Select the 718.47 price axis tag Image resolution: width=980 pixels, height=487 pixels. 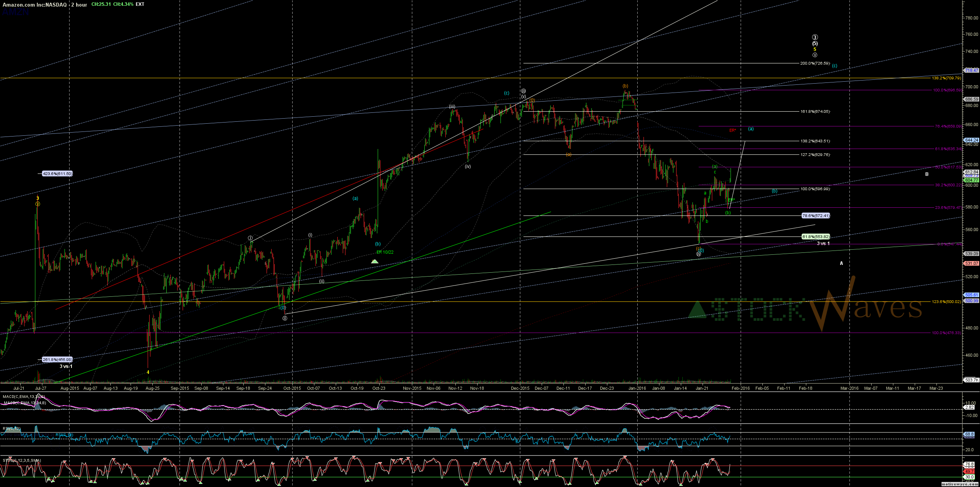(971, 70)
